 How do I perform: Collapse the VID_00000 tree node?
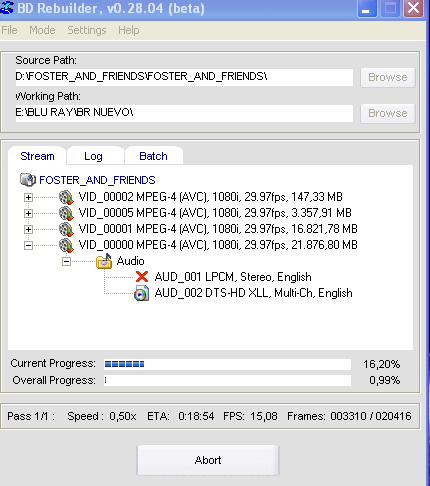(x=28, y=246)
